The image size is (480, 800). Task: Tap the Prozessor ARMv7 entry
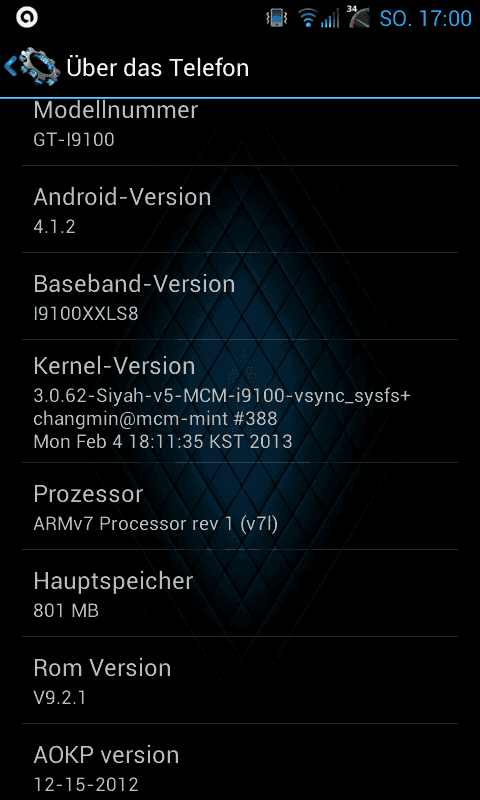pos(240,506)
